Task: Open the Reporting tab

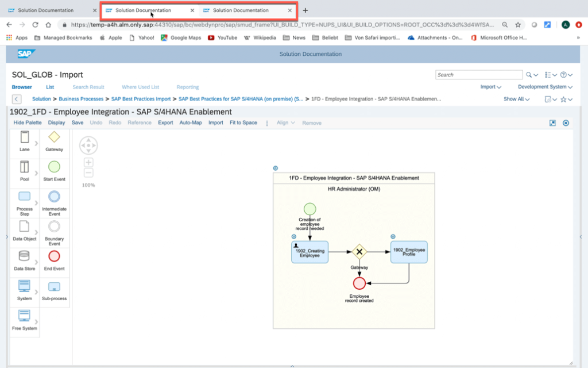Action: [x=188, y=87]
